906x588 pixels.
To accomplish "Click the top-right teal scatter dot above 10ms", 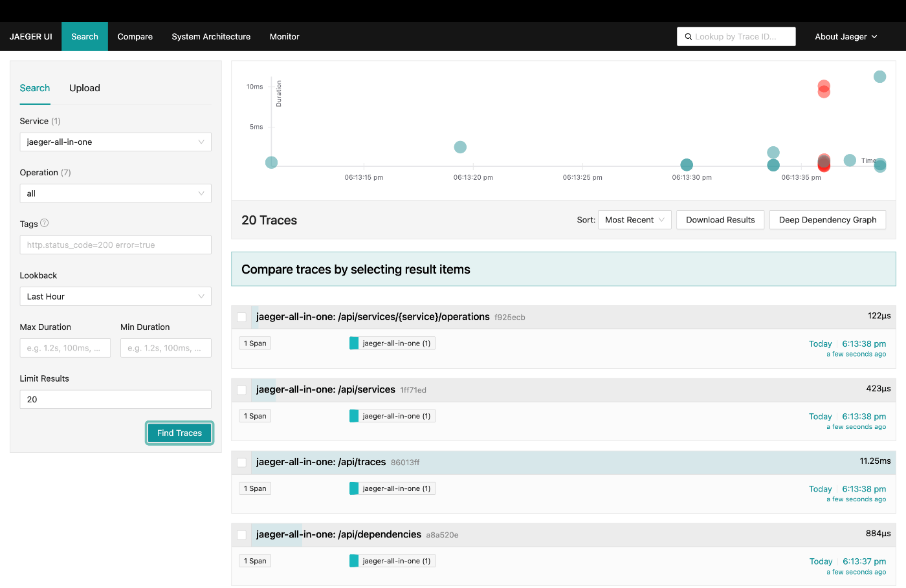I will pyautogui.click(x=880, y=76).
